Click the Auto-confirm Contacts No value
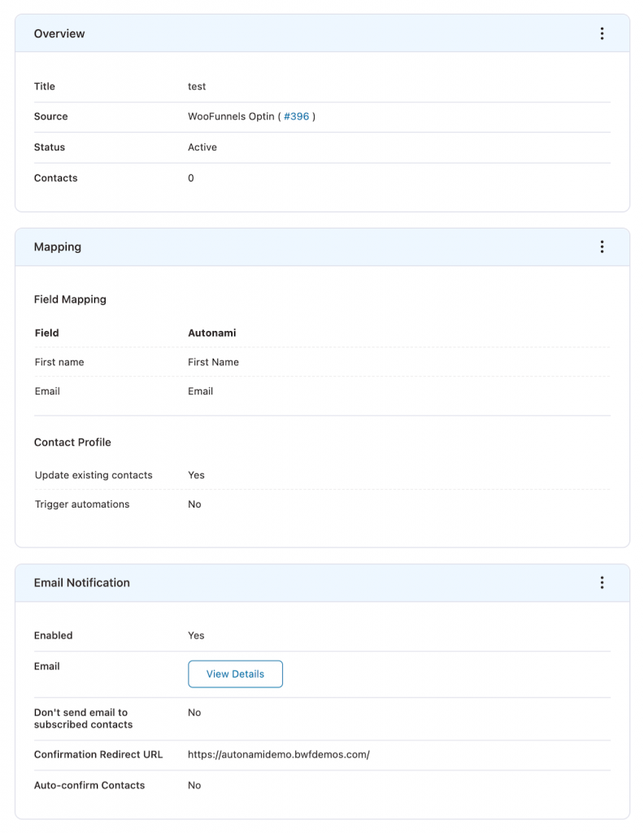 [194, 785]
